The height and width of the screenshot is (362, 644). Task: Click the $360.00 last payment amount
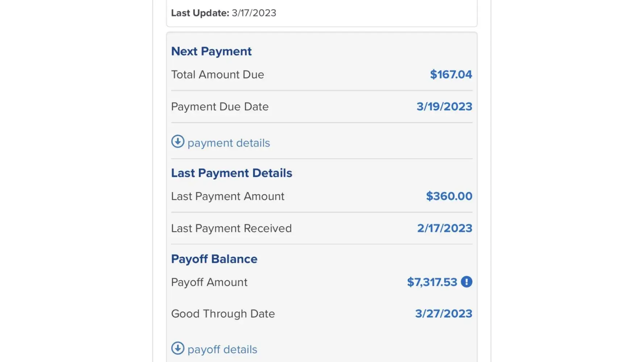pyautogui.click(x=449, y=196)
